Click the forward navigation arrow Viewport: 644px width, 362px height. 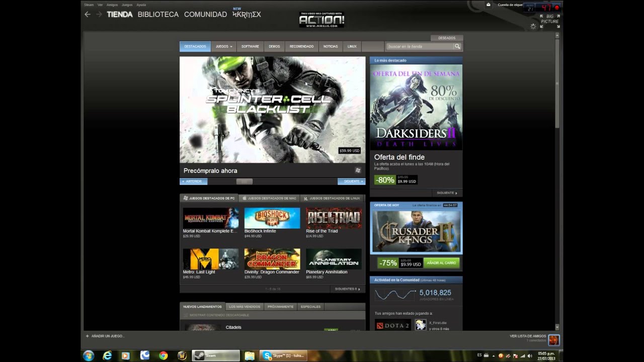click(x=99, y=15)
